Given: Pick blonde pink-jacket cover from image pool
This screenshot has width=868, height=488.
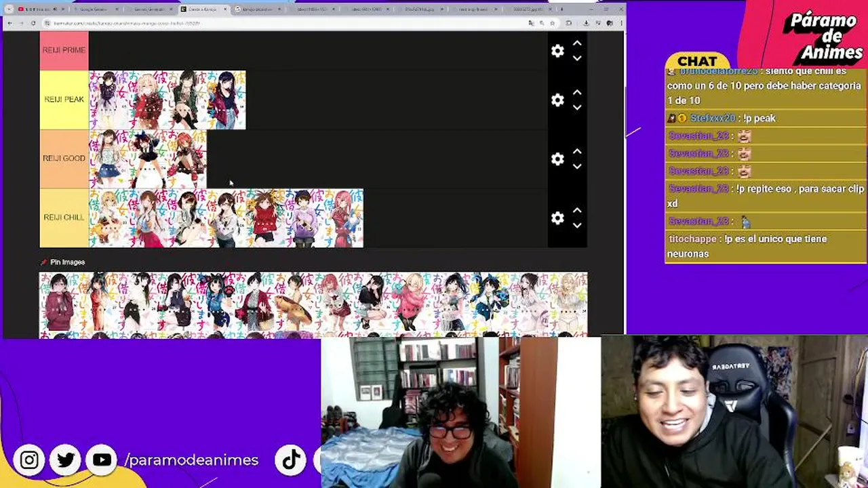Looking at the screenshot, I should pyautogui.click(x=412, y=302).
